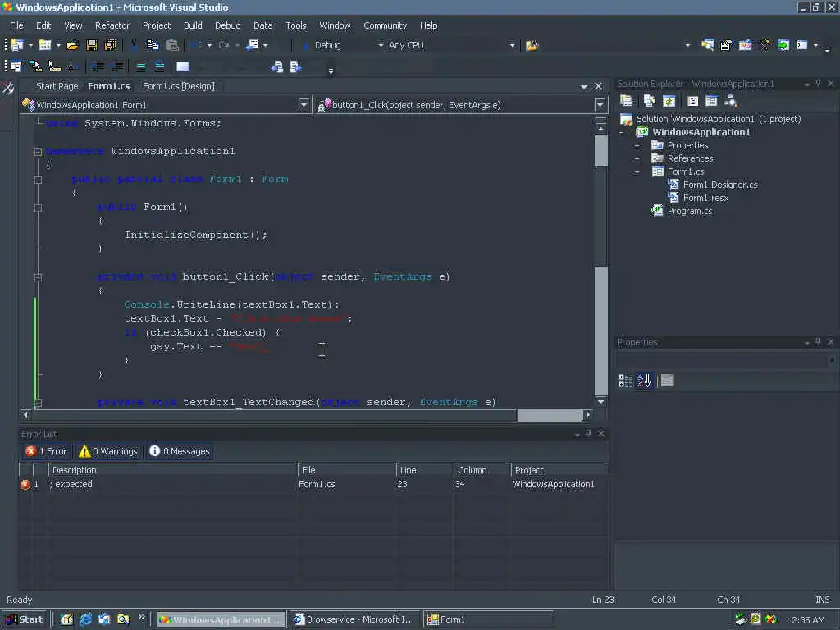This screenshot has height=630, width=840.
Task: Open the Build menu
Action: click(193, 25)
